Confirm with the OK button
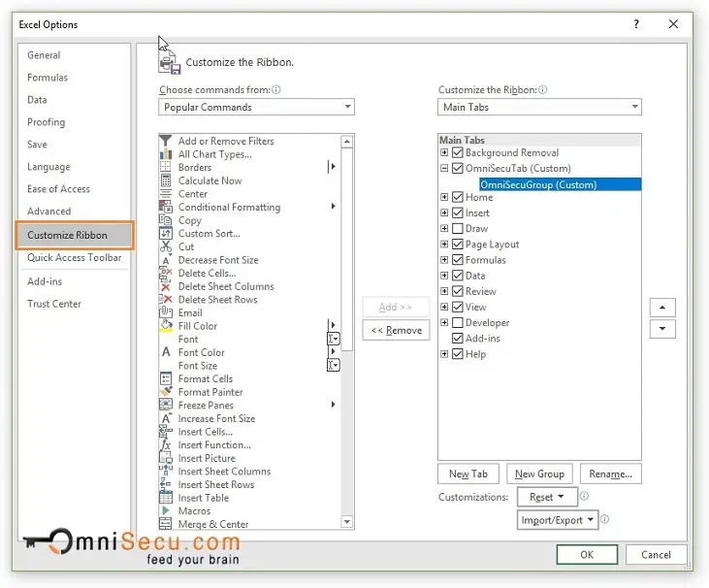 click(x=587, y=555)
